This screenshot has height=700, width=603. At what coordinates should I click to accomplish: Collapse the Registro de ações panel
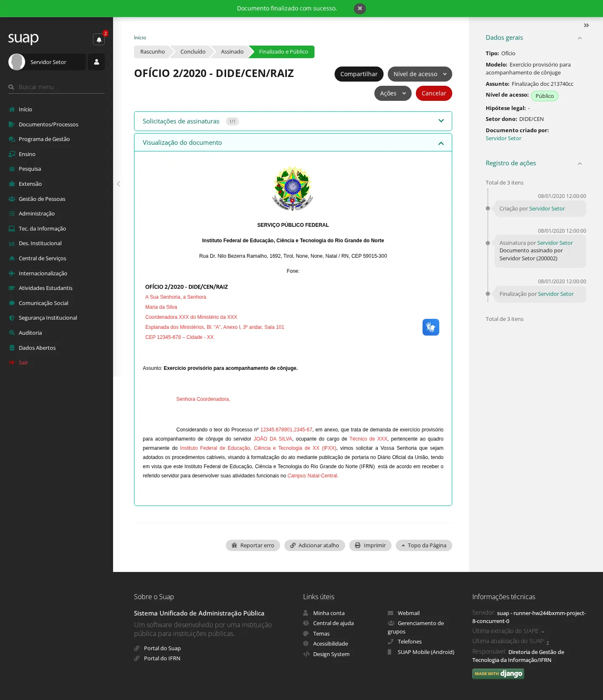click(x=580, y=164)
